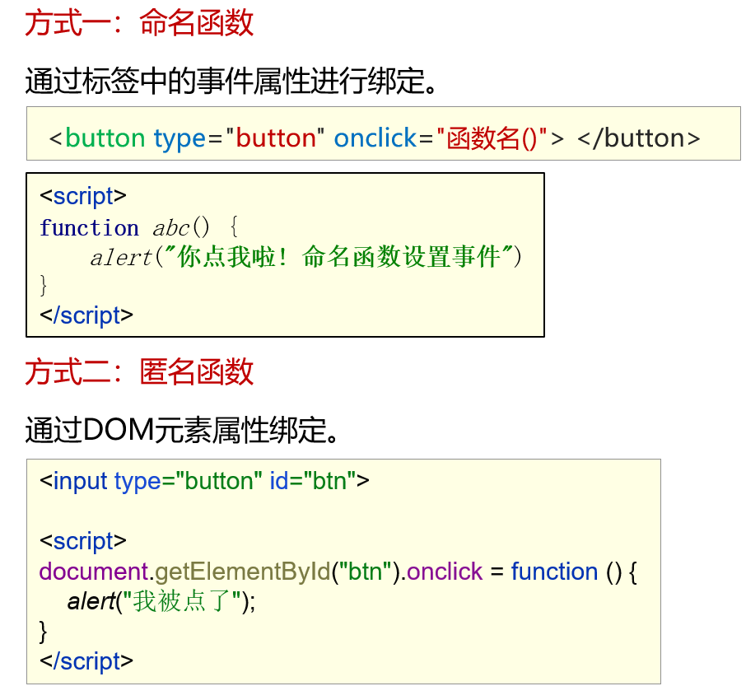Click the closing </script> tag in first box
Viewport: 746px width, 700px height.
(x=86, y=315)
